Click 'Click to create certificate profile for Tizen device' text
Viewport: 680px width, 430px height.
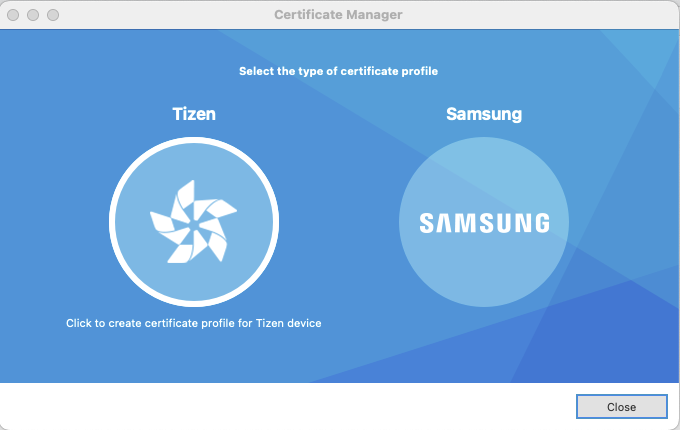[193, 323]
